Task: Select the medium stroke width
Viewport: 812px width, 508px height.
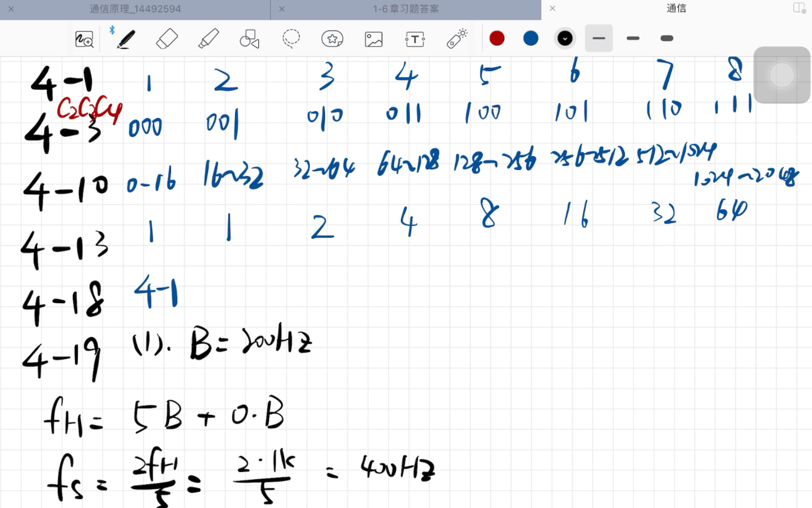Action: point(633,38)
